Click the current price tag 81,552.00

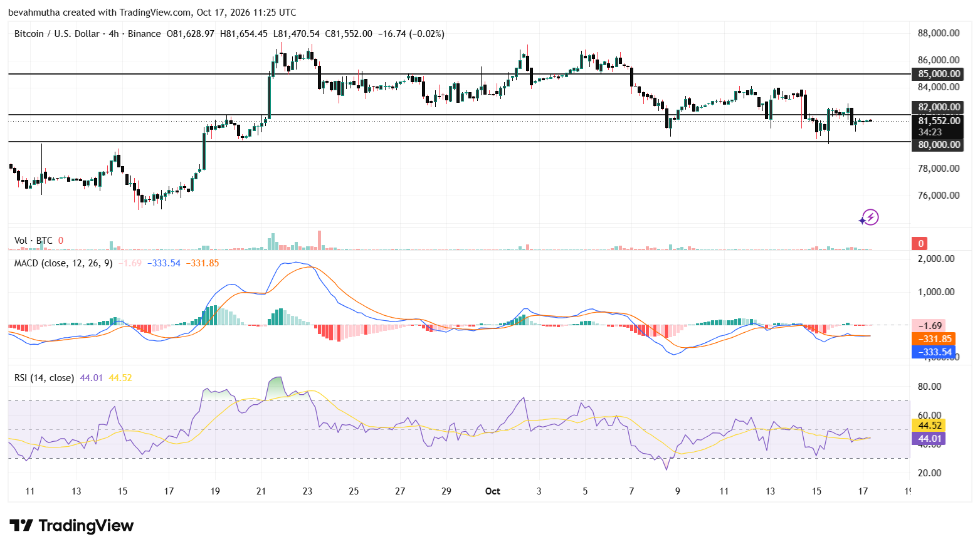937,121
